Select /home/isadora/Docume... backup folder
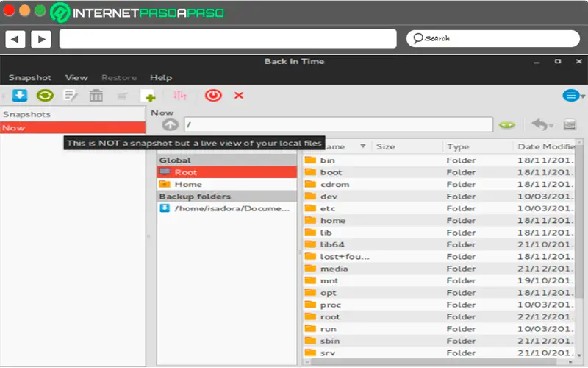The height and width of the screenshot is (368, 588). [226, 208]
